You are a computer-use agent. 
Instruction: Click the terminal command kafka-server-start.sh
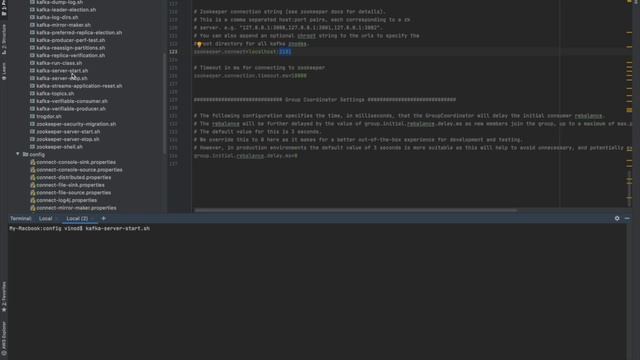point(118,229)
